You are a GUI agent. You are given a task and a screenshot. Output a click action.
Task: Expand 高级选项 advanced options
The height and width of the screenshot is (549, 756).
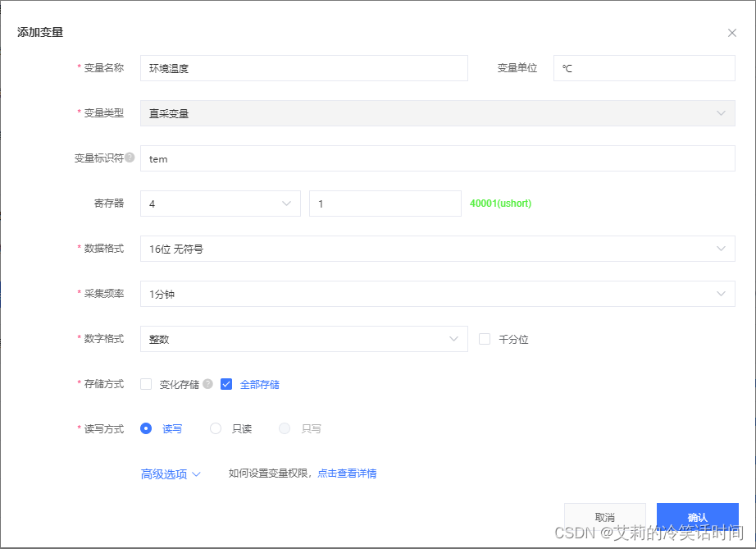pyautogui.click(x=171, y=474)
